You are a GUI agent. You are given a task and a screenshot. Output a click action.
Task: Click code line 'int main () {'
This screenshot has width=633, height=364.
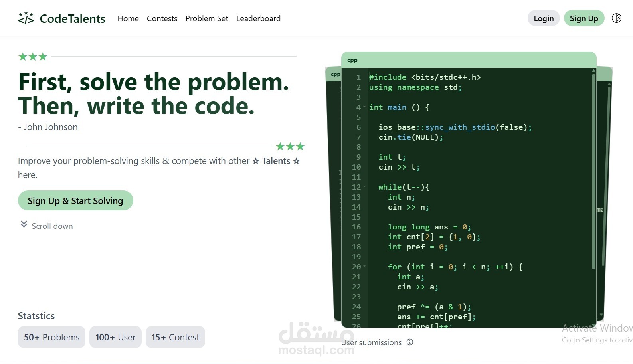[x=399, y=107]
